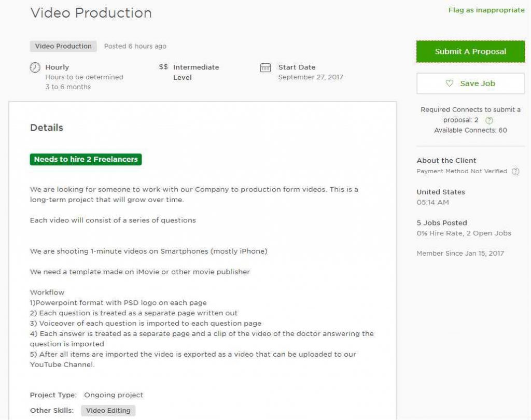Screen dimensions: 531x420
Task: Select the 5 Jobs Posted entry
Action: point(442,222)
